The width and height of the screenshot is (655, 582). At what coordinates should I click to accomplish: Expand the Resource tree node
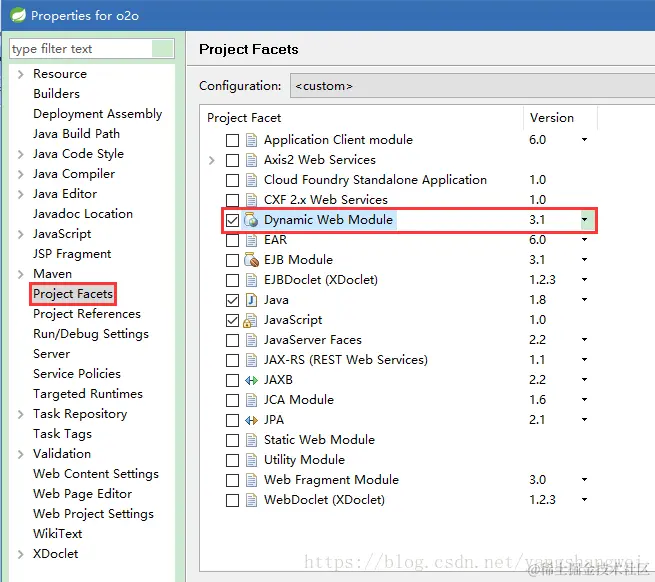click(x=20, y=74)
